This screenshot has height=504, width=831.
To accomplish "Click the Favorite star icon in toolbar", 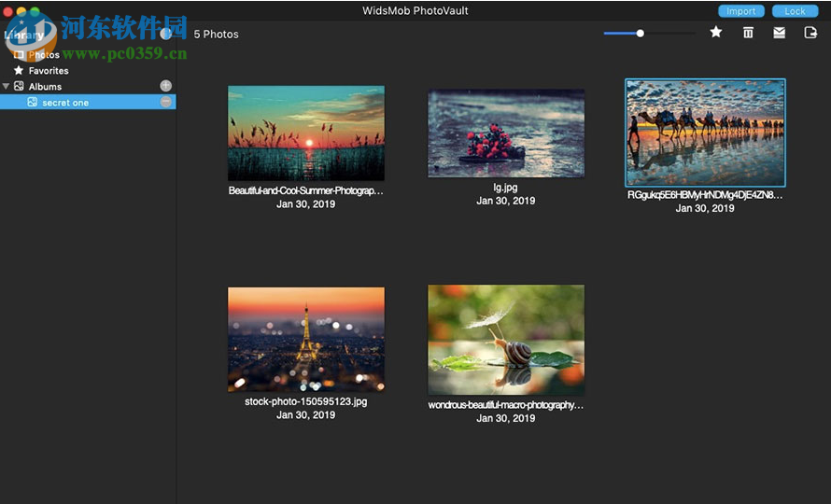I will click(716, 33).
